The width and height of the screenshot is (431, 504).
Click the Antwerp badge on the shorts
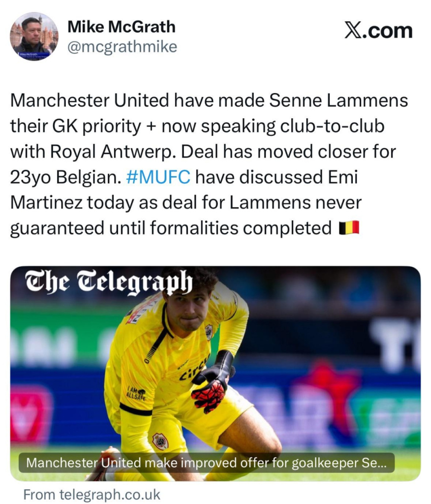pos(160,441)
